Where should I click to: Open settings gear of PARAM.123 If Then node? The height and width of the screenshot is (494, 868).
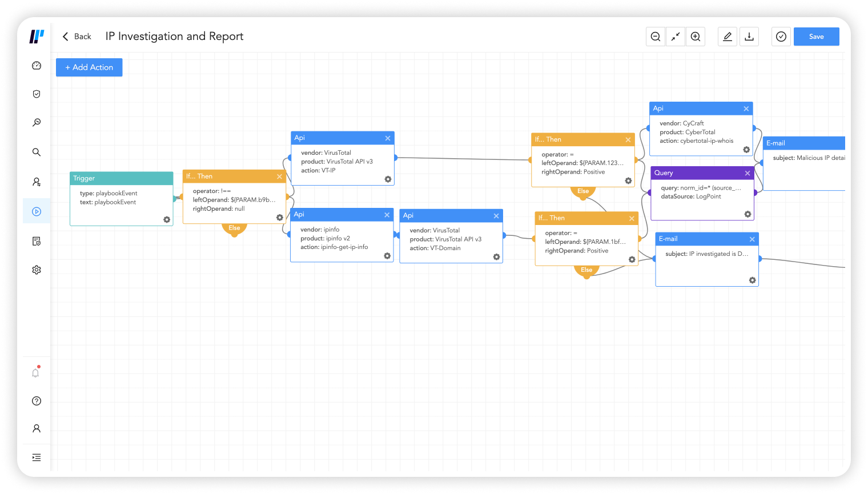point(628,181)
